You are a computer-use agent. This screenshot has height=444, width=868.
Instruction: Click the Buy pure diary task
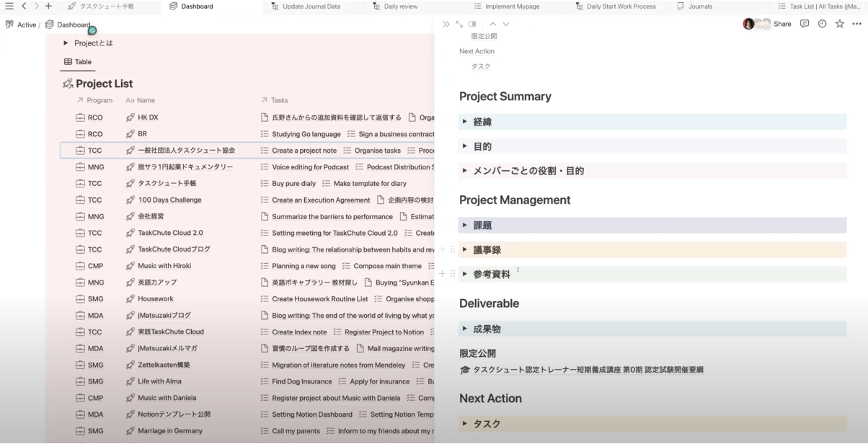tap(293, 184)
